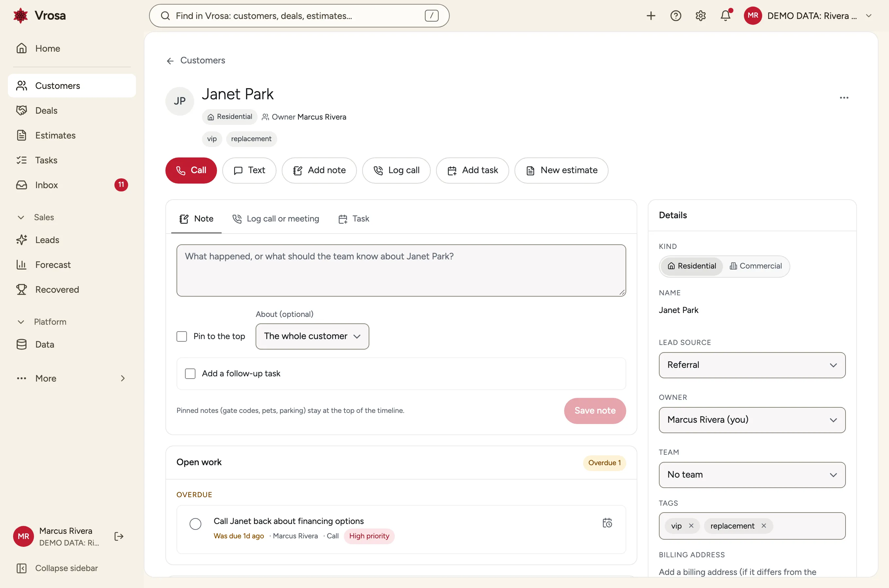Open the No team dropdown

point(752,475)
